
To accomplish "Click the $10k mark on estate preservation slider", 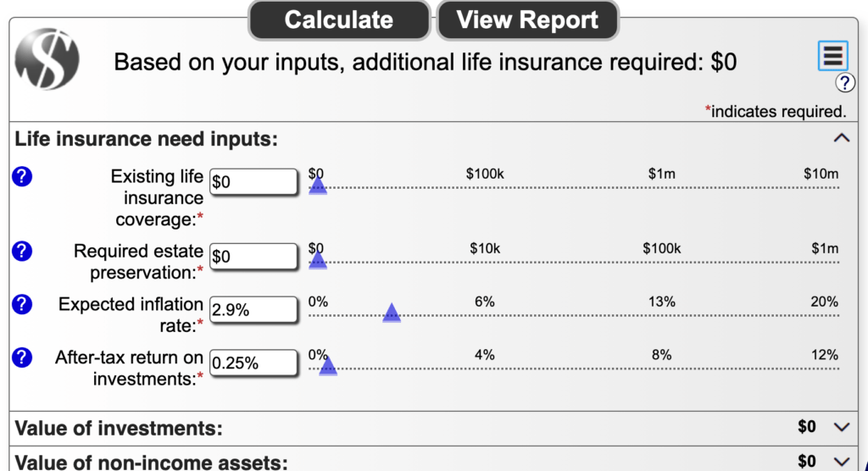I will [x=485, y=249].
